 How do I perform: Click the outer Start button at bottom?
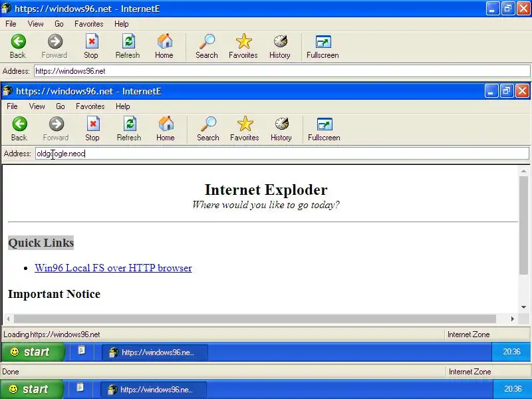[x=31, y=389]
